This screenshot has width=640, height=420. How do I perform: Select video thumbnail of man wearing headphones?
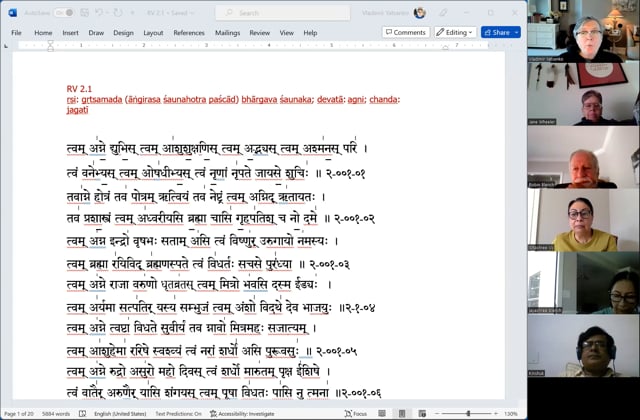pos(583,346)
